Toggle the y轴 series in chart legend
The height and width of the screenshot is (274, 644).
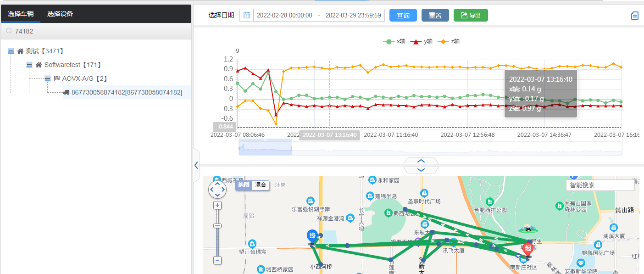coord(421,41)
